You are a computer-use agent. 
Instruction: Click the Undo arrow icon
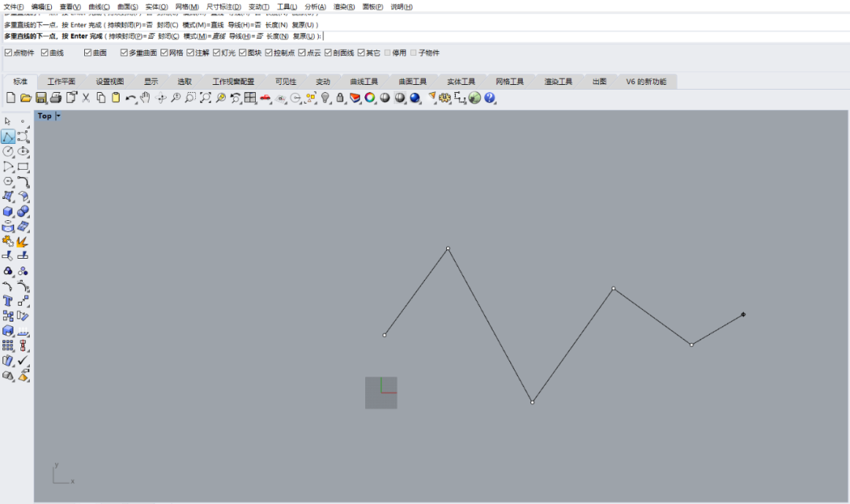pos(130,97)
